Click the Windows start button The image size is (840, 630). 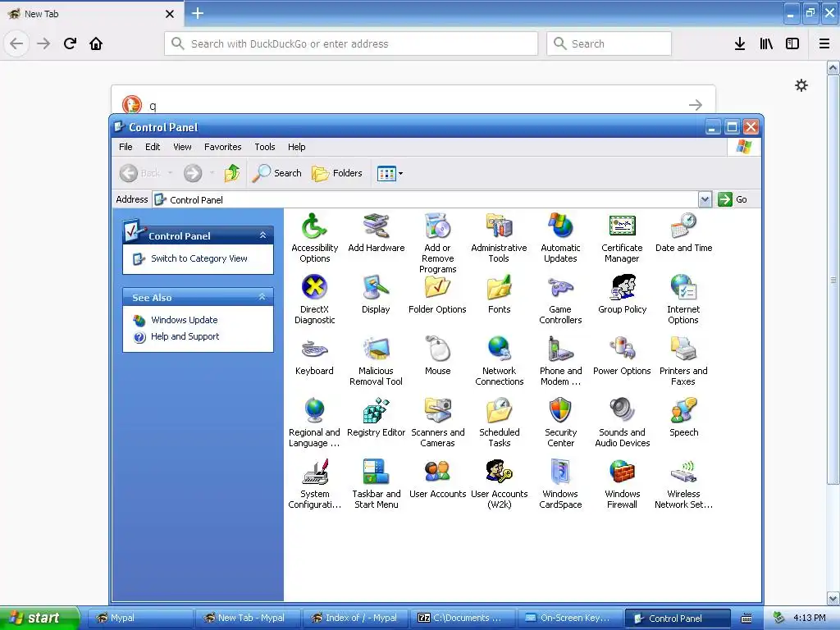[x=40, y=619]
